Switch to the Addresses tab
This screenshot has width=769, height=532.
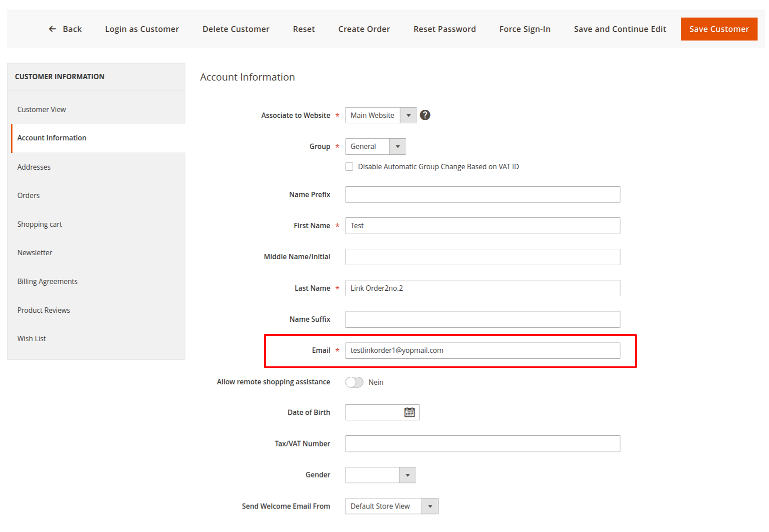34,167
